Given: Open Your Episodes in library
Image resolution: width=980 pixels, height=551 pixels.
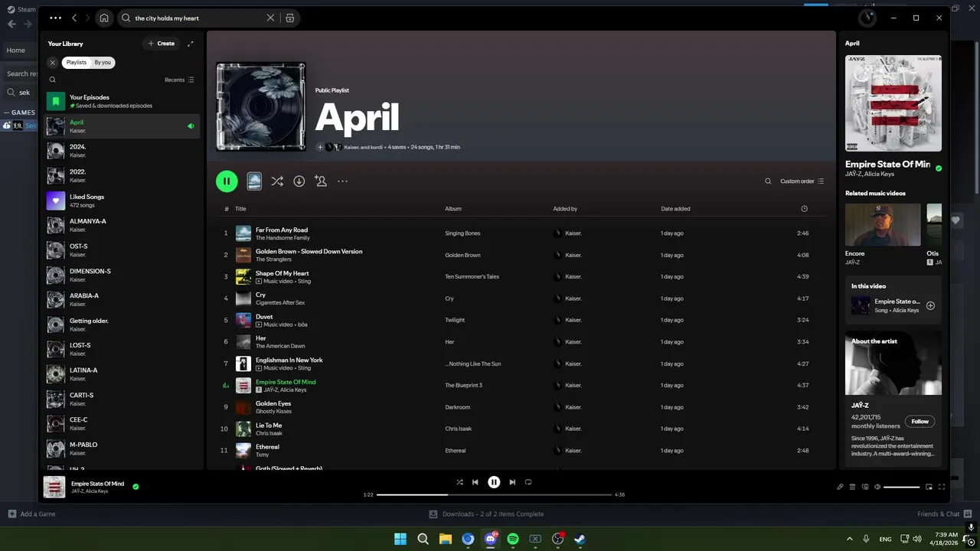Looking at the screenshot, I should point(122,101).
